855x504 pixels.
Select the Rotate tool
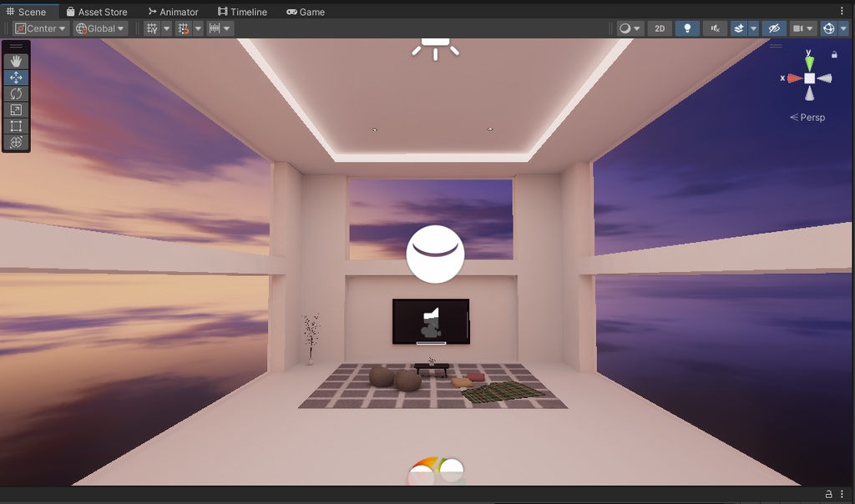click(15, 93)
